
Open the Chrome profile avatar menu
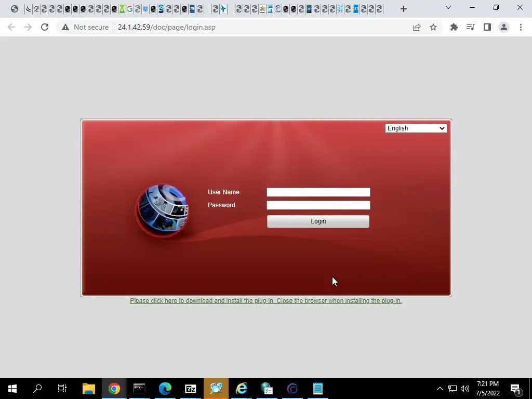504,27
